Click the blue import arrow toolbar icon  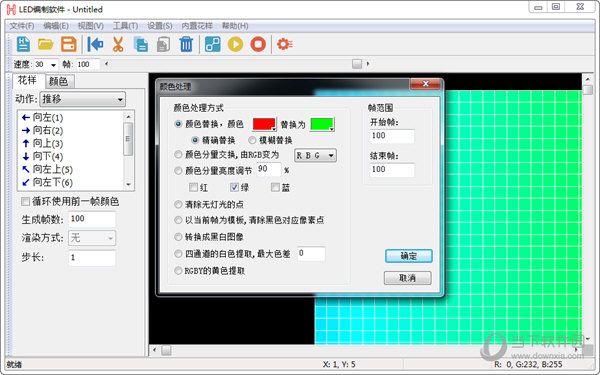(95, 44)
